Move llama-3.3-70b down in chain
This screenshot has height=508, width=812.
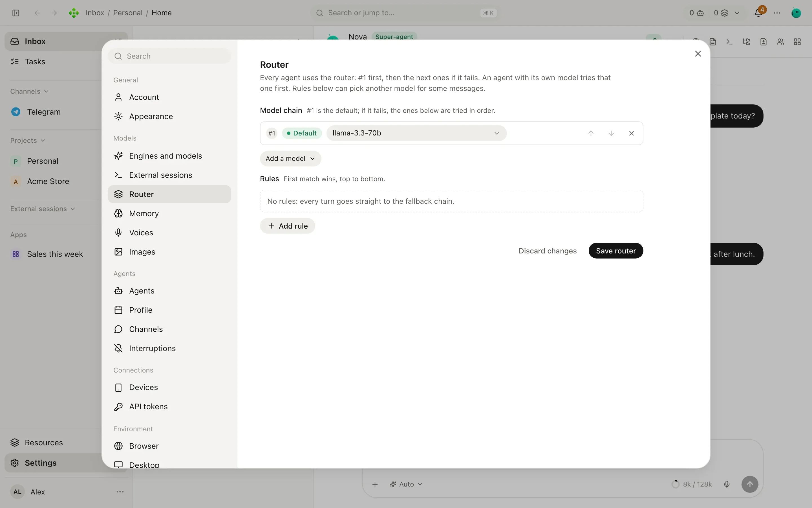point(611,133)
